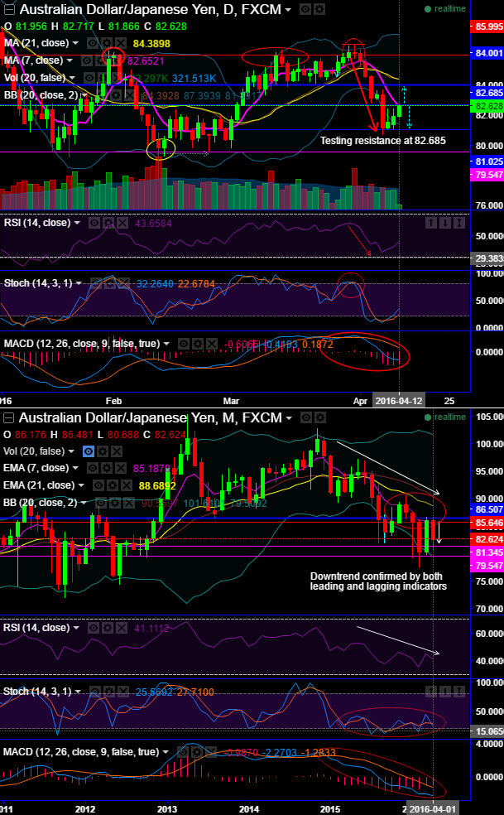Screen dimensions: 504x815
Task: Open settings for daily Stoch (14, 3, 1)
Action: point(110,284)
